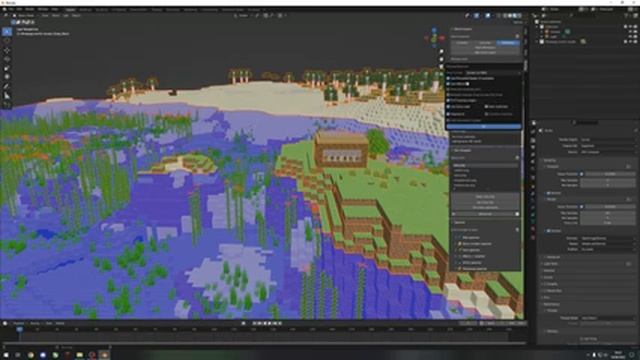The height and width of the screenshot is (360, 640).
Task: Toggle the camera view icon
Action: pyautogui.click(x=441, y=67)
